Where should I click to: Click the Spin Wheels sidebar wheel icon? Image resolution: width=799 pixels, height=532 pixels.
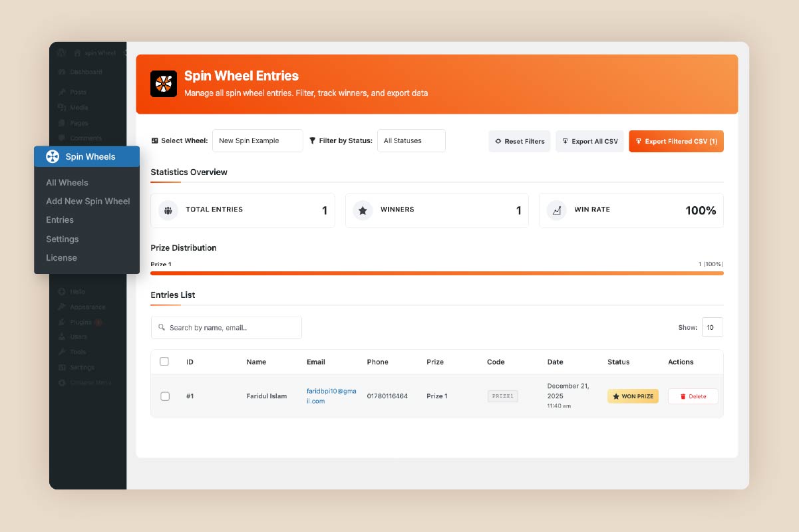click(53, 157)
